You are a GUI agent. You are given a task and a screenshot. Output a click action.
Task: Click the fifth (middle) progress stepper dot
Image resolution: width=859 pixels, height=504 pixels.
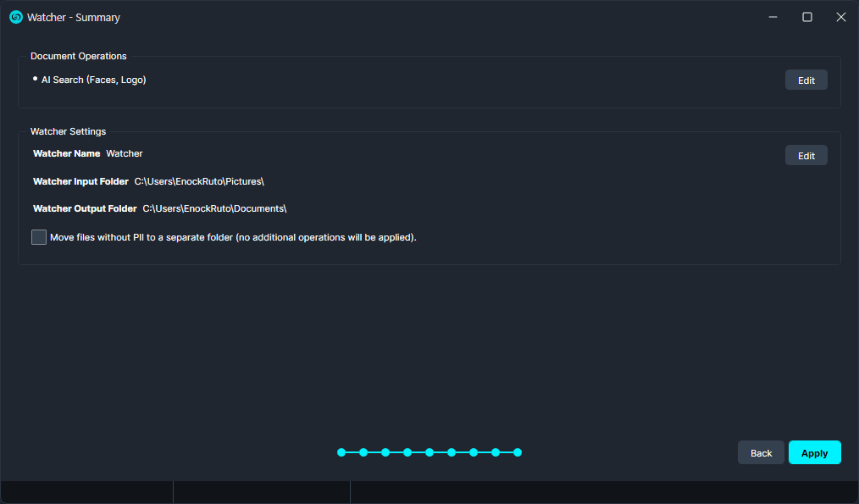(x=429, y=452)
